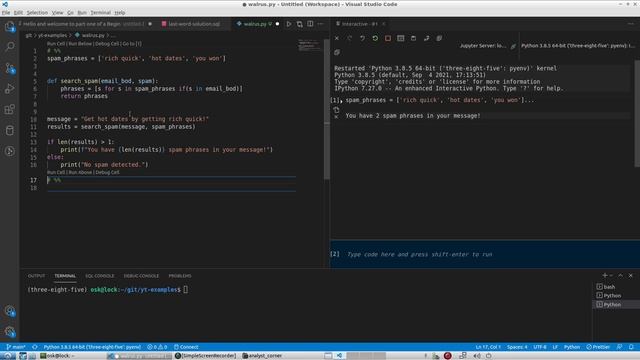Click the collapse all cells icon
Viewport: 640px width, 360px height.
337,52
